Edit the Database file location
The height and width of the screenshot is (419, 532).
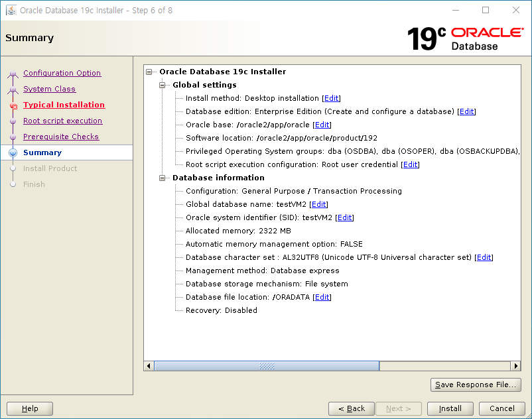point(322,297)
